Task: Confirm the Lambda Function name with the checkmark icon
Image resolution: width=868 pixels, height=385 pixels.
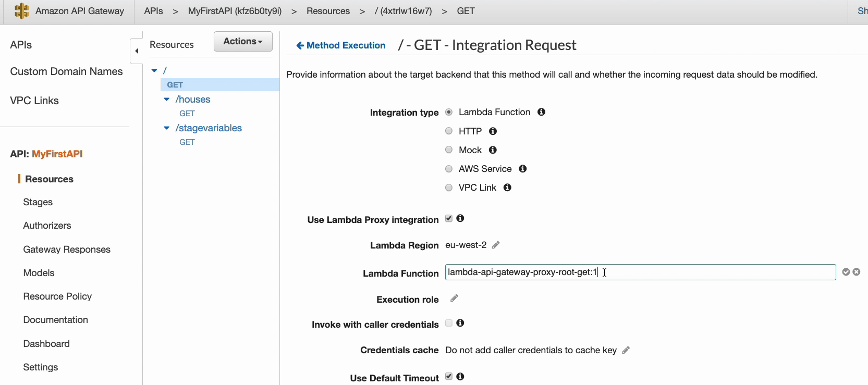Action: click(846, 272)
